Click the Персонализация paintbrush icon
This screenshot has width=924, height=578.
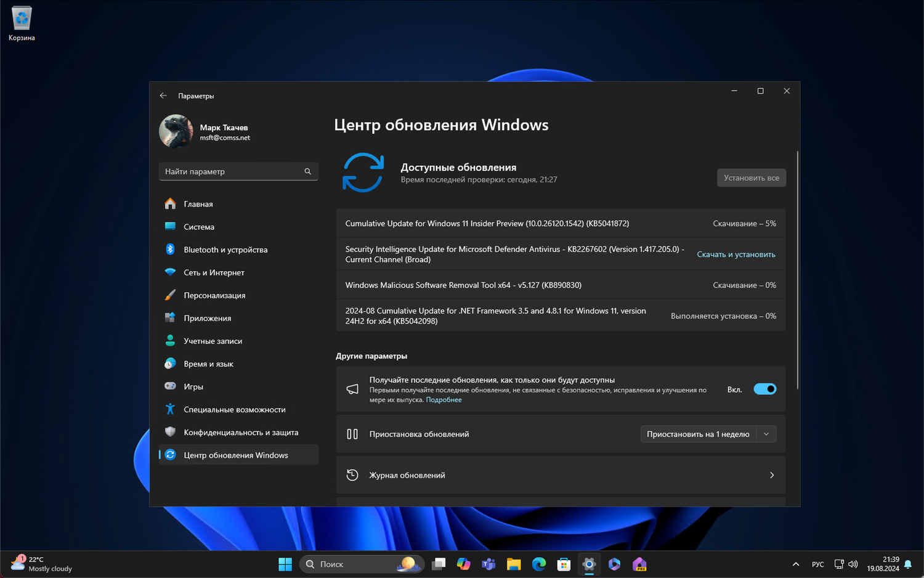[x=171, y=295]
